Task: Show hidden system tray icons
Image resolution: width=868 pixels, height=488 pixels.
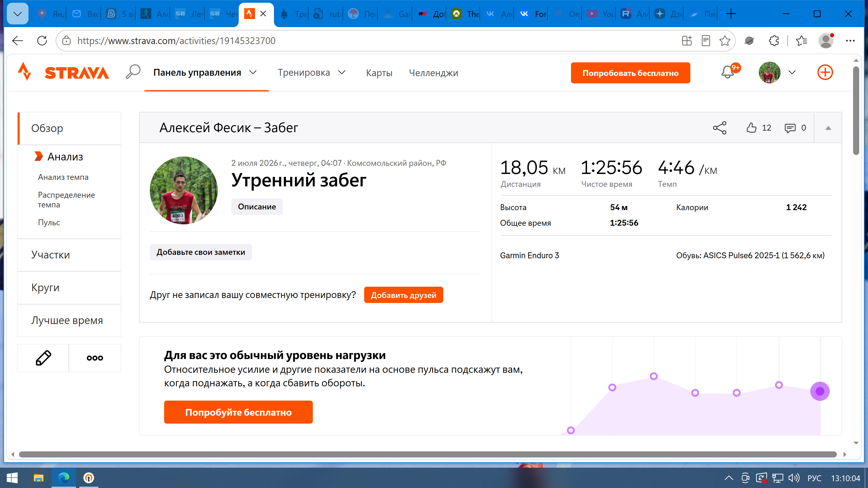Action: point(729,478)
